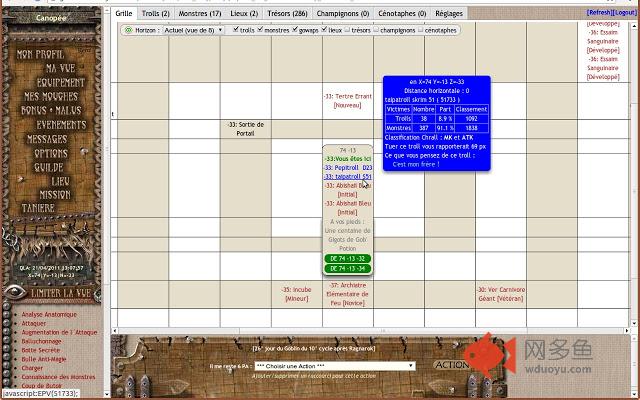
Task: Open the Cénotaphes (0) tab
Action: pyautogui.click(x=402, y=13)
